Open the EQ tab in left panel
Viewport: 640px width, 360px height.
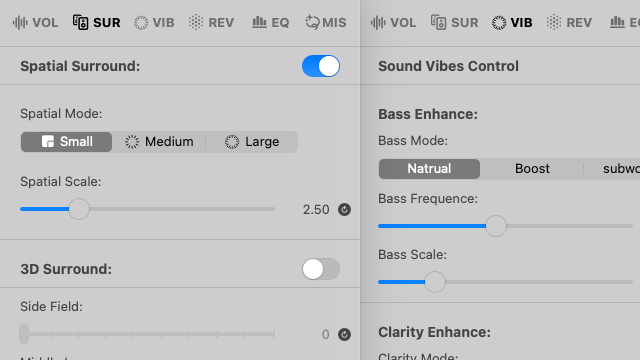(x=270, y=22)
